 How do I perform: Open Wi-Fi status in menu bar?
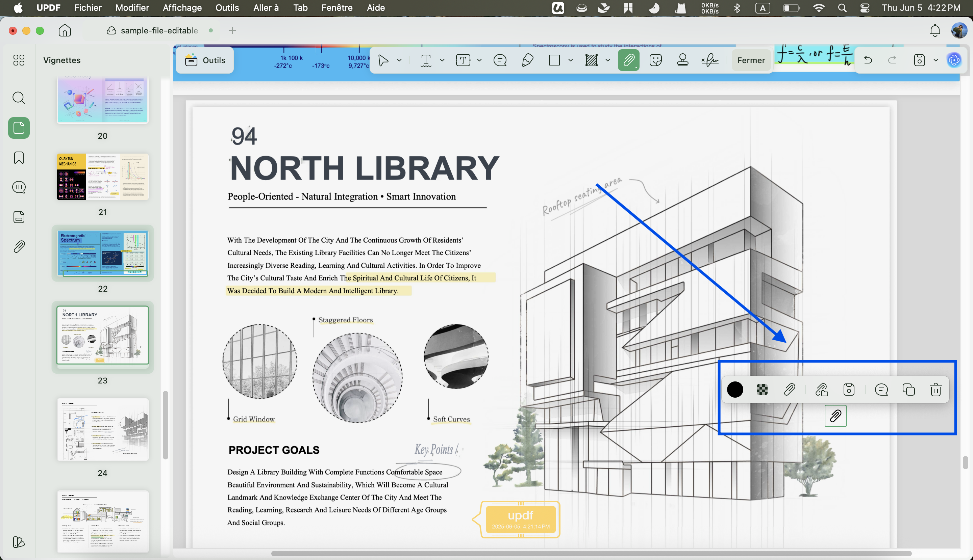coord(818,8)
